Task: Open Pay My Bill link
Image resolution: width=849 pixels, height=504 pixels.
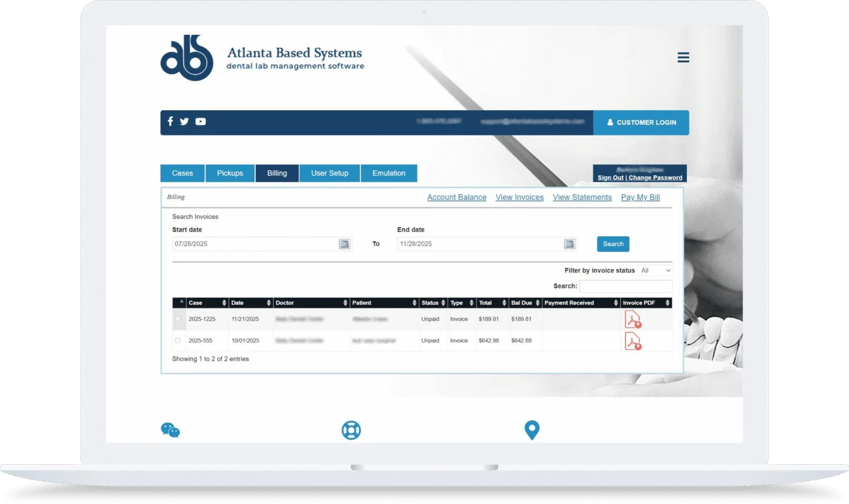Action: 641,198
